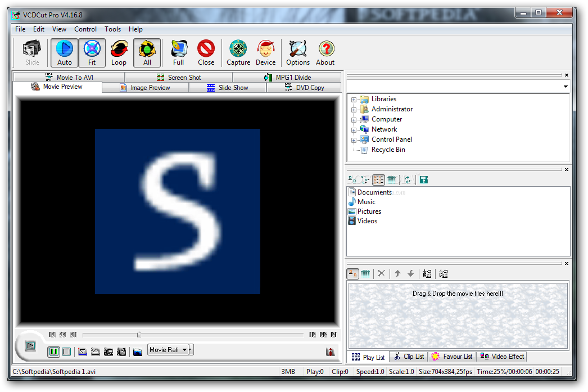
Task: Move playlist item up
Action: point(397,273)
